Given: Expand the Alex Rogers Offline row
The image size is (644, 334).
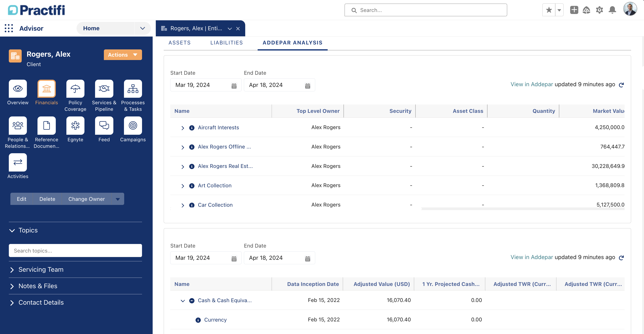Looking at the screenshot, I should tap(183, 147).
